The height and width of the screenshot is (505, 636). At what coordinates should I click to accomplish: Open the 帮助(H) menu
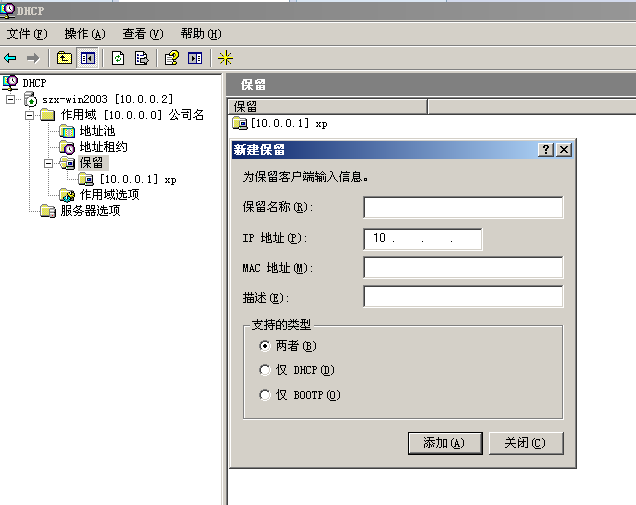tap(201, 34)
